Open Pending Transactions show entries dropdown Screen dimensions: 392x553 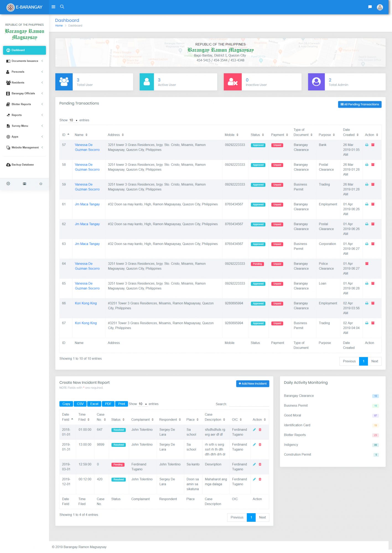coord(73,120)
